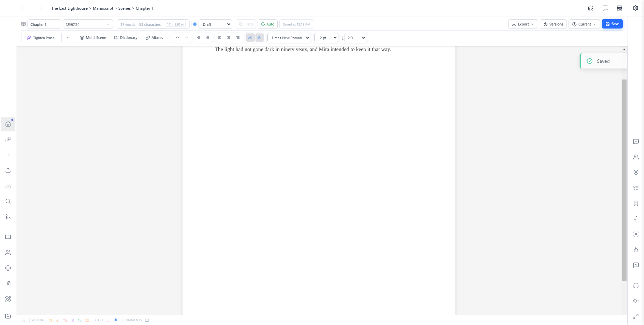Click the lightning bolt status bar icon
This screenshot has width=644, height=325.
(x=58, y=320)
